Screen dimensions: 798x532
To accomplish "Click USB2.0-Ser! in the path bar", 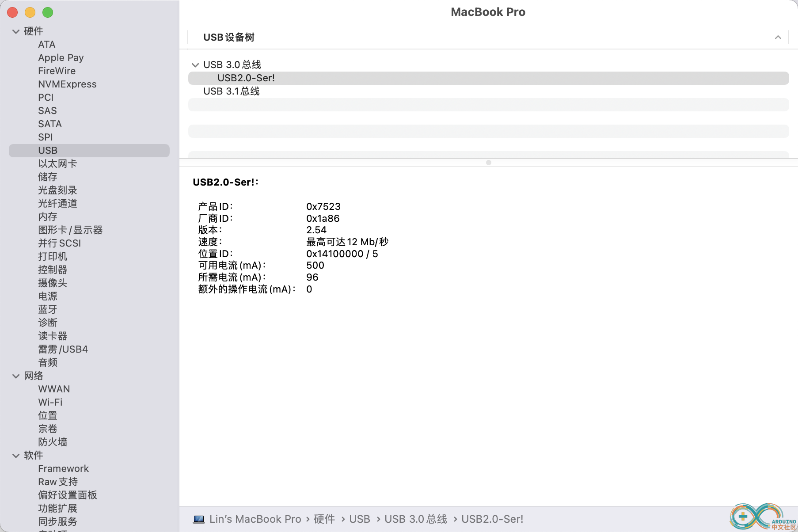I will [x=492, y=519].
